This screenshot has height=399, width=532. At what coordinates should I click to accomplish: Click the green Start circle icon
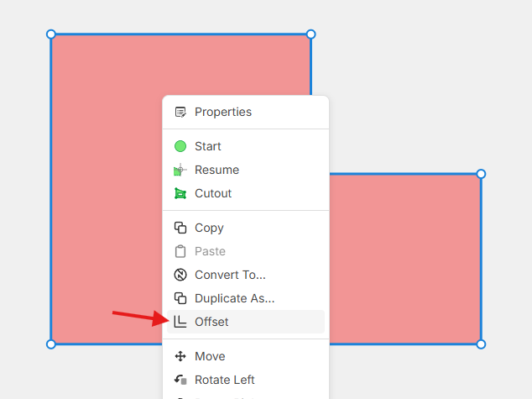click(180, 146)
